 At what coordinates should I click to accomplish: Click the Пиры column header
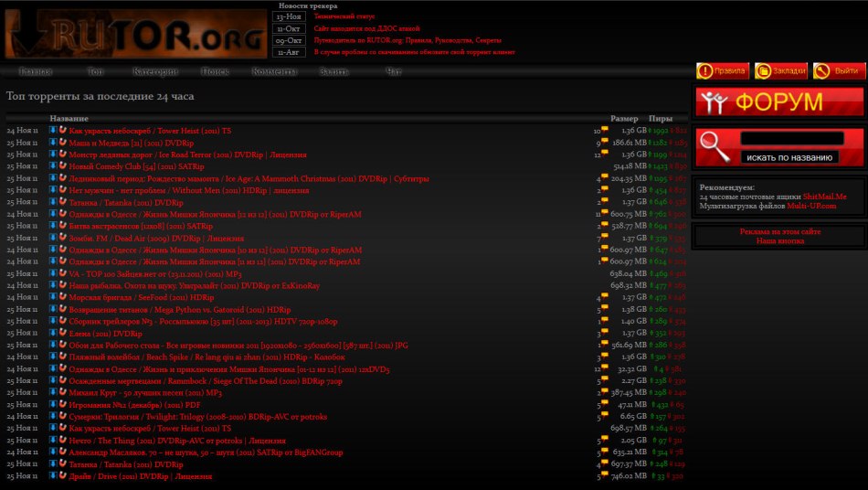661,119
